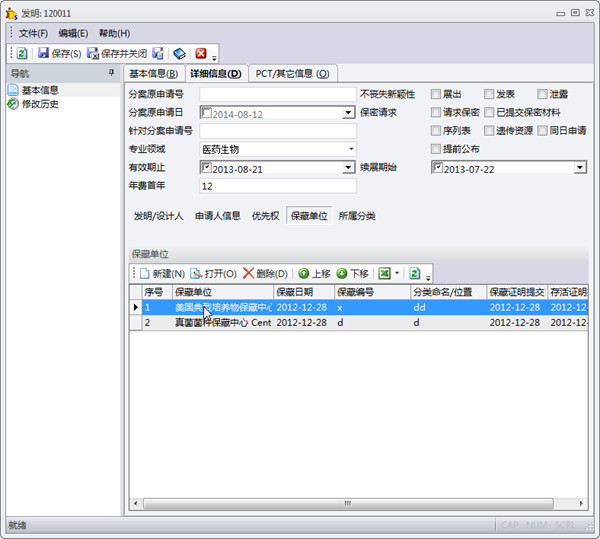This screenshot has width=600, height=539.
Task: Click 打开(O) in the 保藏单位 toolbar
Action: coord(214,274)
